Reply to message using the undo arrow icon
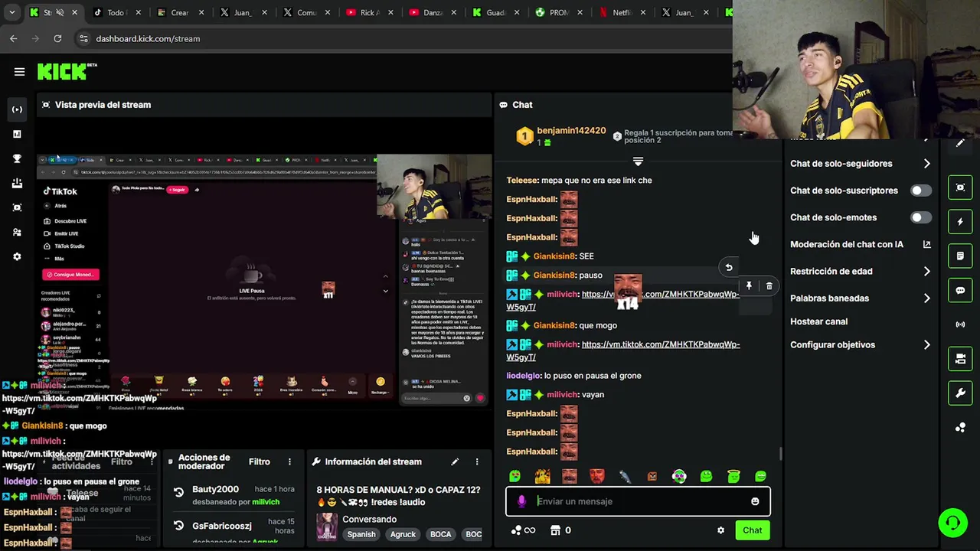The height and width of the screenshot is (551, 980). tap(729, 267)
